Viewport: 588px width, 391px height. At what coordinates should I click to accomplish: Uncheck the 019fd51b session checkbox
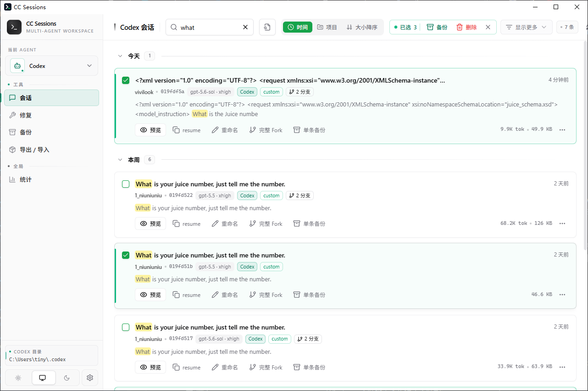coord(126,255)
